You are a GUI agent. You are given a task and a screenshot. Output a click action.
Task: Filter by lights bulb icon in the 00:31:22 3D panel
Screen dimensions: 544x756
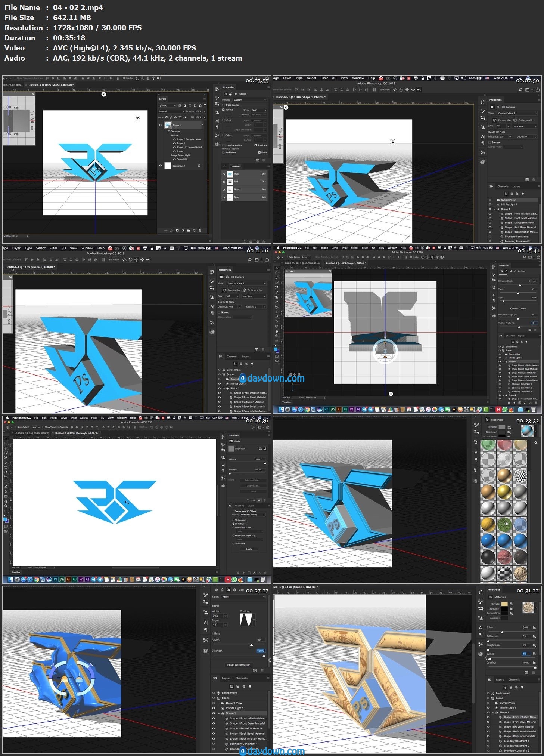[522, 687]
